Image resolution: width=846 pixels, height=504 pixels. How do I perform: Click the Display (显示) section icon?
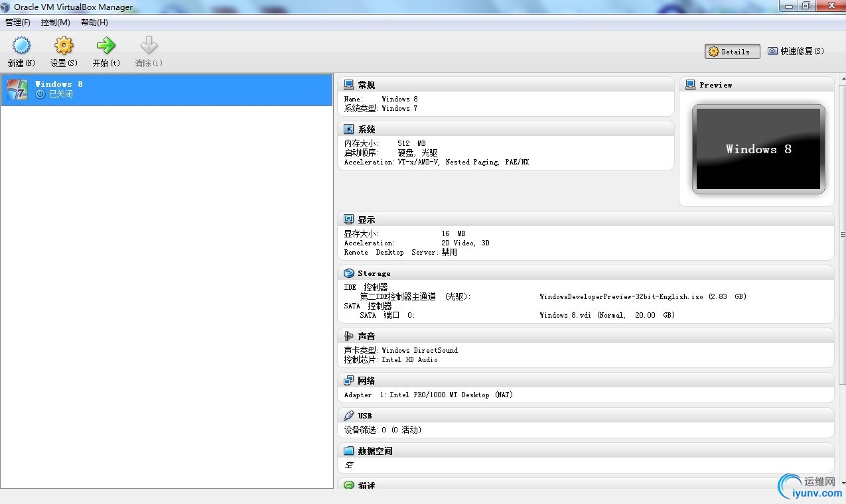348,220
